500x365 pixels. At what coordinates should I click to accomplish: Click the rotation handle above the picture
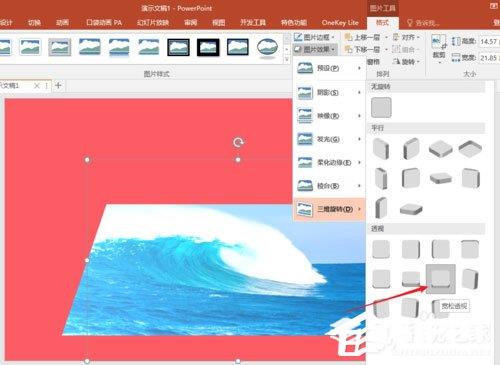(x=238, y=143)
